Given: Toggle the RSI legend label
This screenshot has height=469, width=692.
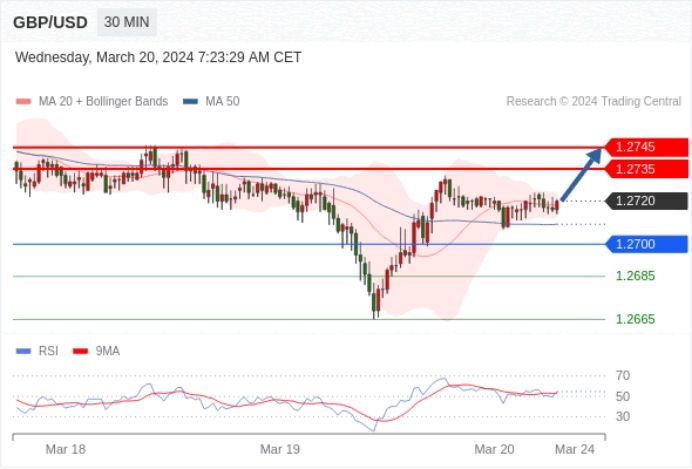Looking at the screenshot, I should pos(49,351).
